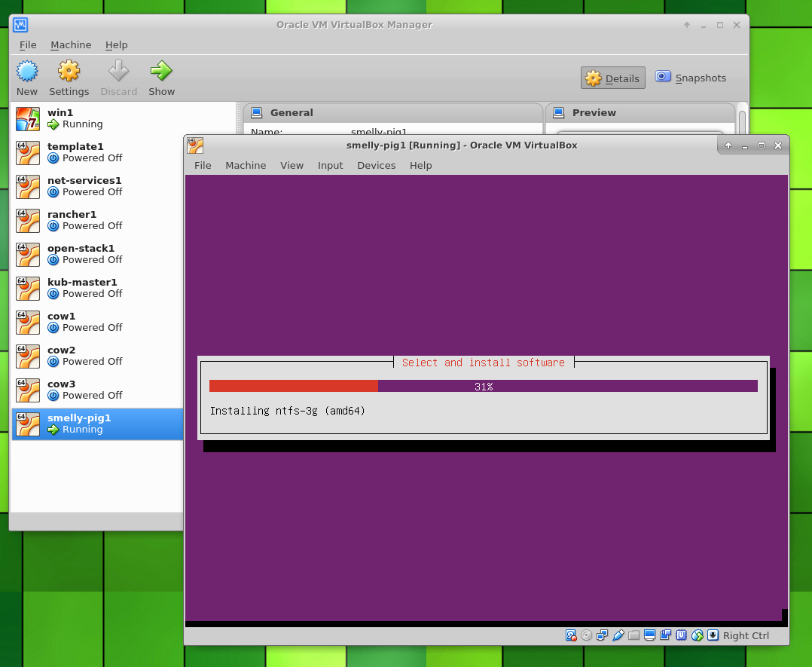Click the mouse integration status icon
Image resolution: width=812 pixels, height=667 pixels.
pyautogui.click(x=698, y=635)
